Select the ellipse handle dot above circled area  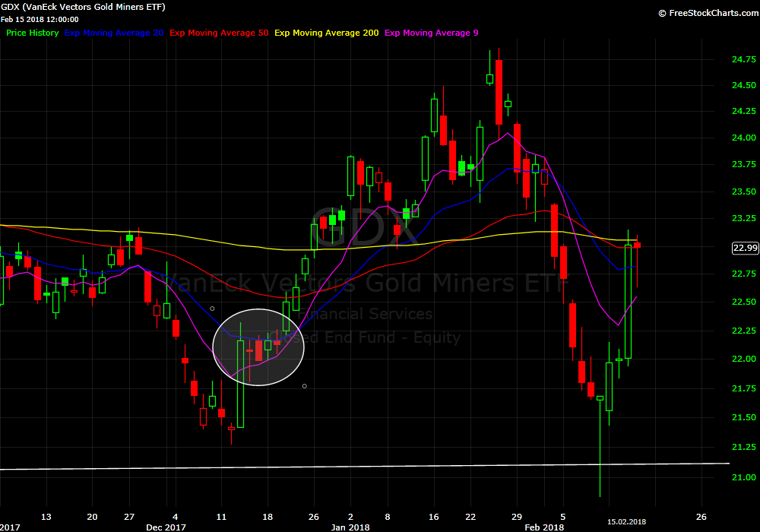pyautogui.click(x=212, y=308)
